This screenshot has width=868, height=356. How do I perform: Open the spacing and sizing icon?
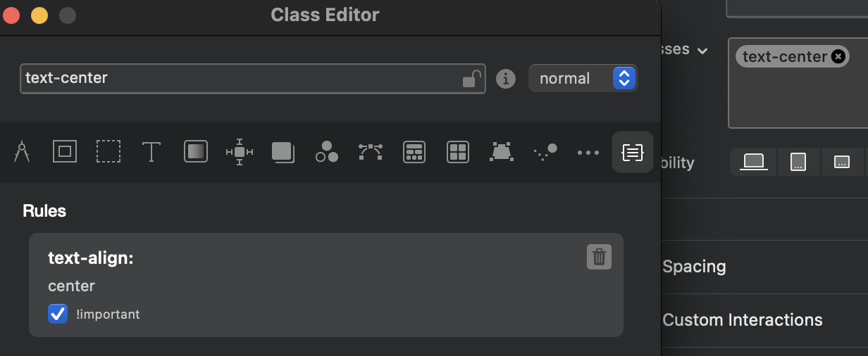(x=240, y=151)
